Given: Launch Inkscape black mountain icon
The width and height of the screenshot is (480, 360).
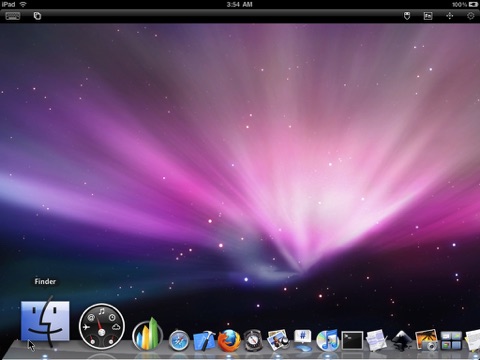Looking at the screenshot, I should pyautogui.click(x=402, y=340).
